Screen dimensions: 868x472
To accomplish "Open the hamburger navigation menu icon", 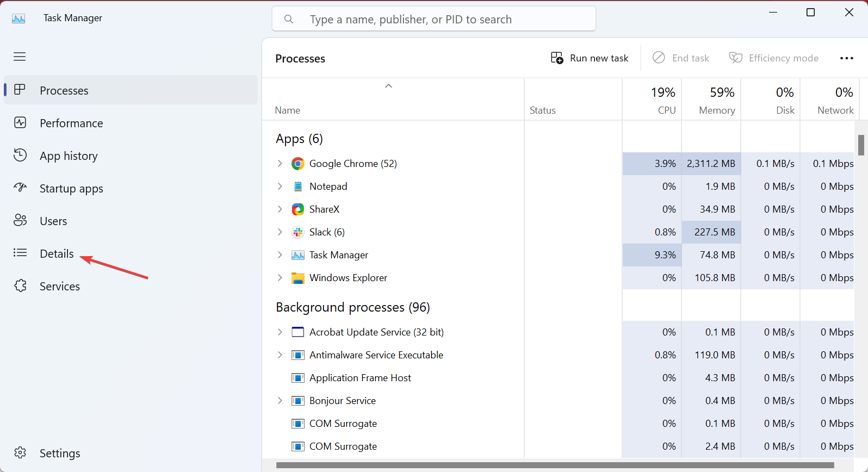I will tap(20, 57).
